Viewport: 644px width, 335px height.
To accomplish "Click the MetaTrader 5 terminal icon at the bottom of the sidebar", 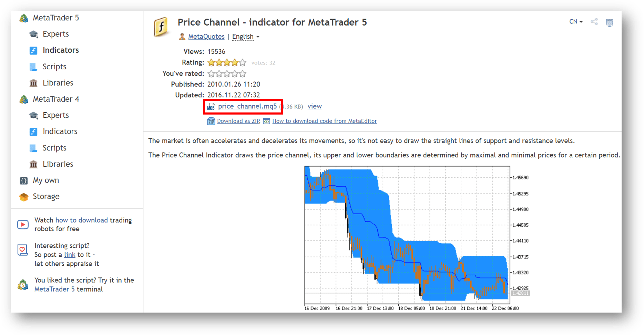I will [x=23, y=285].
